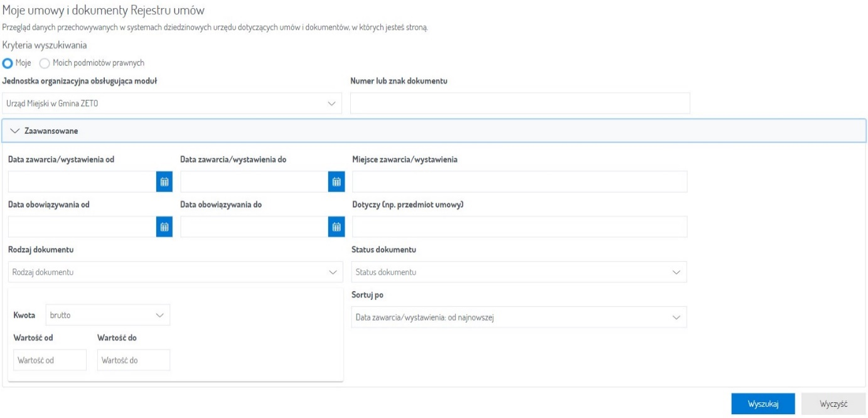Open calendar for Data obowiązywania od

164,227
